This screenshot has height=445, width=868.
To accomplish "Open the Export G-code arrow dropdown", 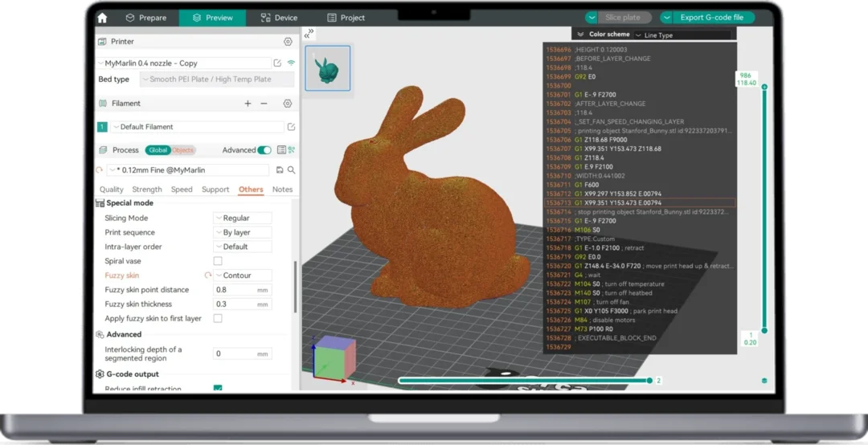I will click(666, 18).
